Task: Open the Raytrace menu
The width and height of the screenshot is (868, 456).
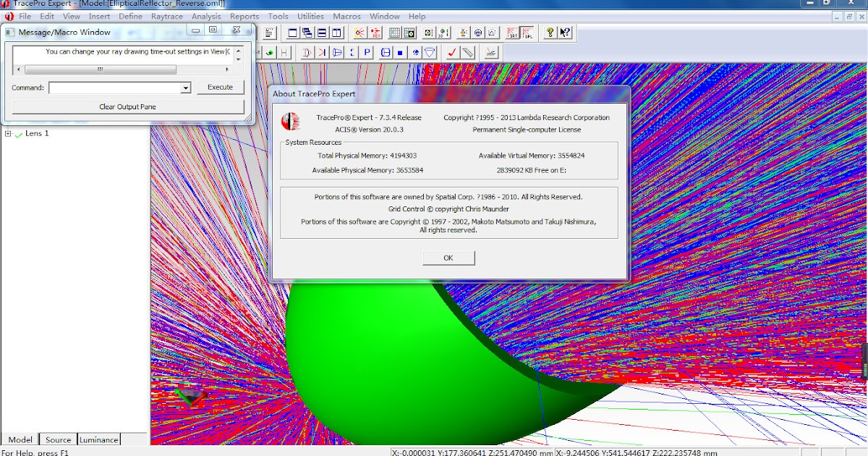Action: [x=167, y=16]
